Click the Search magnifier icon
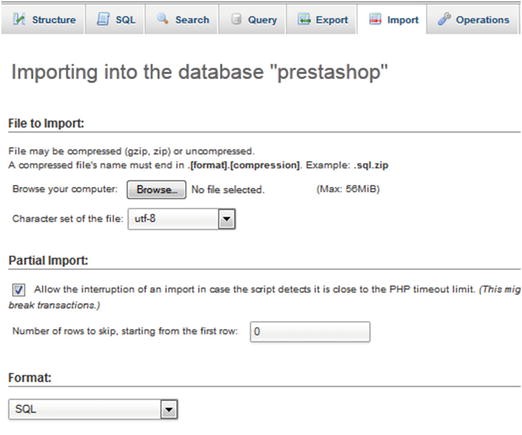The width and height of the screenshot is (522, 435). [x=163, y=18]
